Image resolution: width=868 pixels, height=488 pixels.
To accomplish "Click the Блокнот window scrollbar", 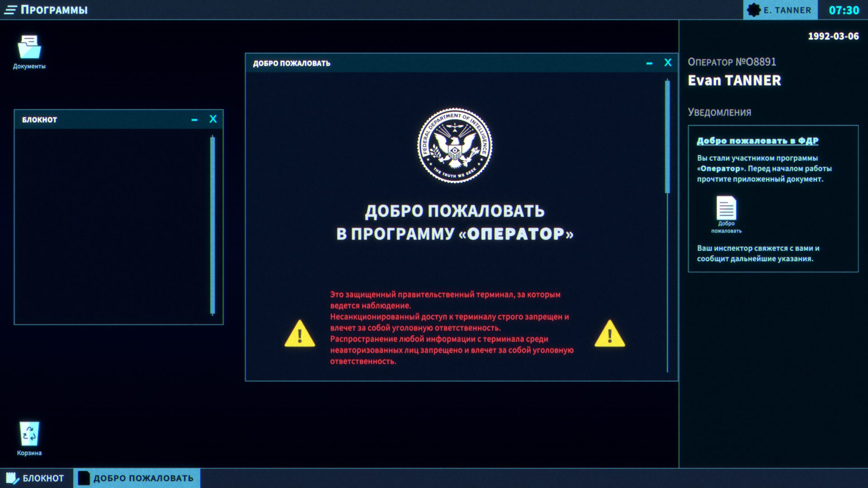I will [212, 225].
